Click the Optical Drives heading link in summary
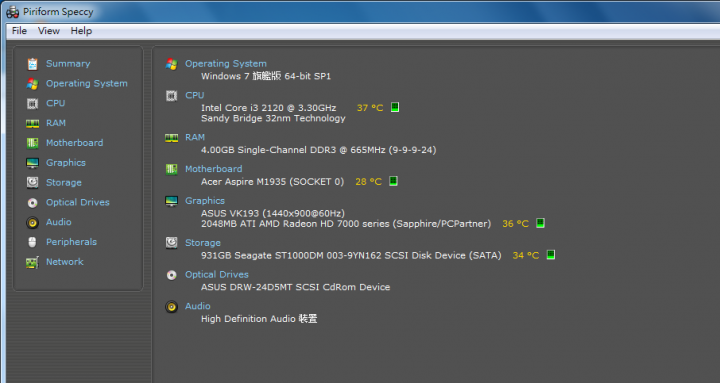This screenshot has width=720, height=383. click(217, 275)
